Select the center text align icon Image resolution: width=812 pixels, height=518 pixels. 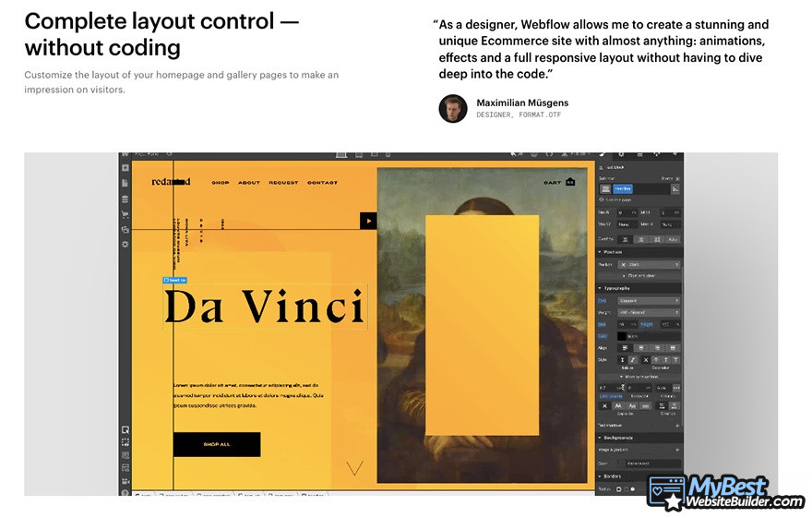click(x=641, y=348)
